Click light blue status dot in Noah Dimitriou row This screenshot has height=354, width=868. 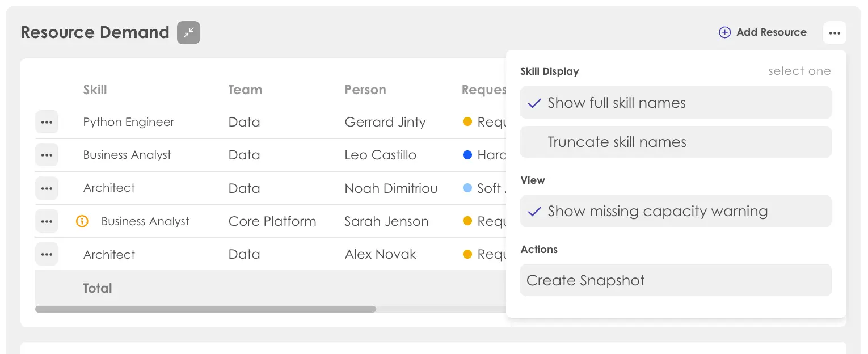[467, 188]
